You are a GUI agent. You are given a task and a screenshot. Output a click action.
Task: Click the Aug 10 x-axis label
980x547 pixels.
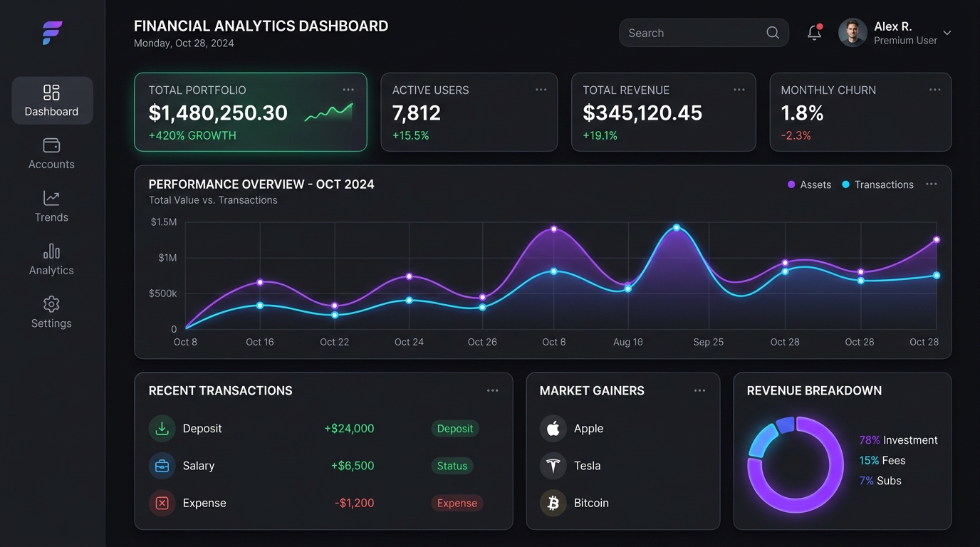628,342
